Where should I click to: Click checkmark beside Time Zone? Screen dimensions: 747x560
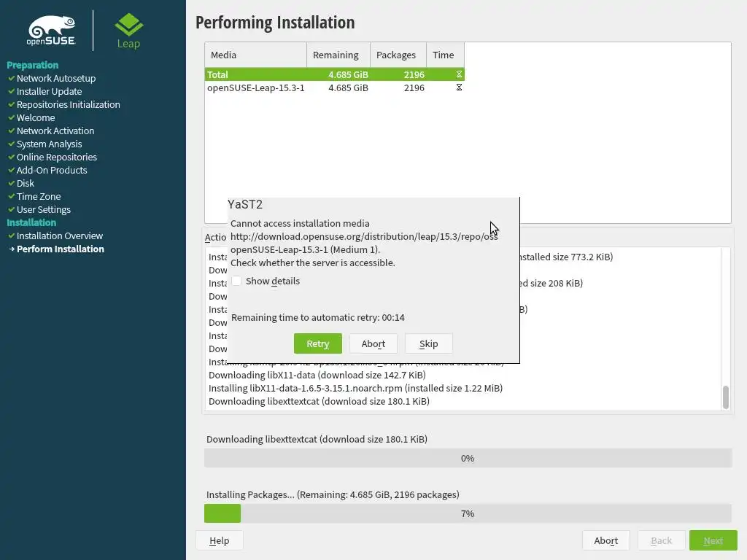coord(12,196)
